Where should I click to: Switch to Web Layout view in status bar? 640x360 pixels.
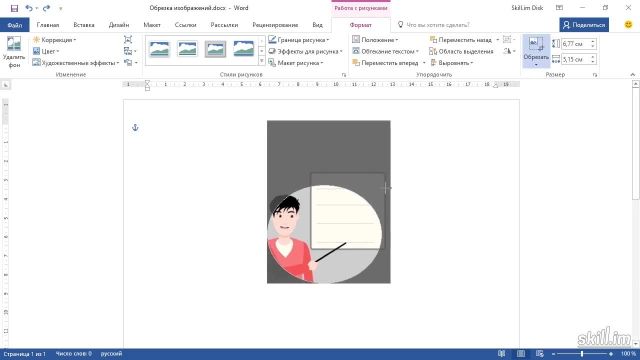(540, 353)
